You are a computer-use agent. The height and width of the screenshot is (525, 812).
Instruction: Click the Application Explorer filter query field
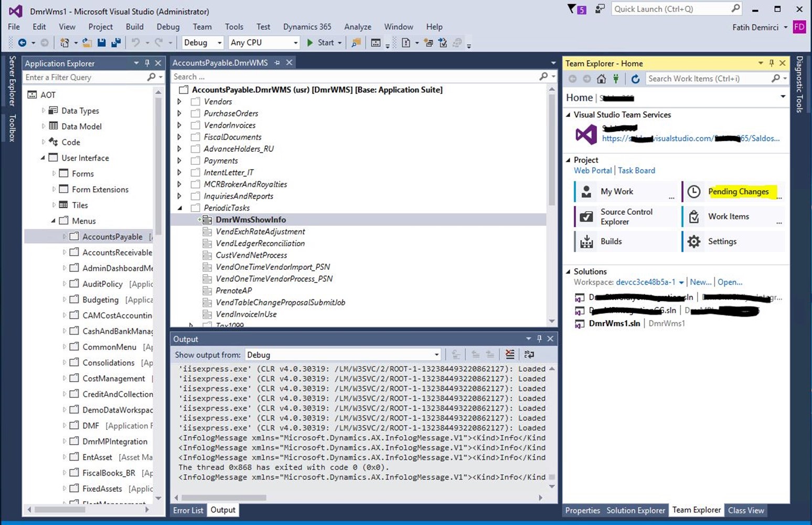[85, 77]
